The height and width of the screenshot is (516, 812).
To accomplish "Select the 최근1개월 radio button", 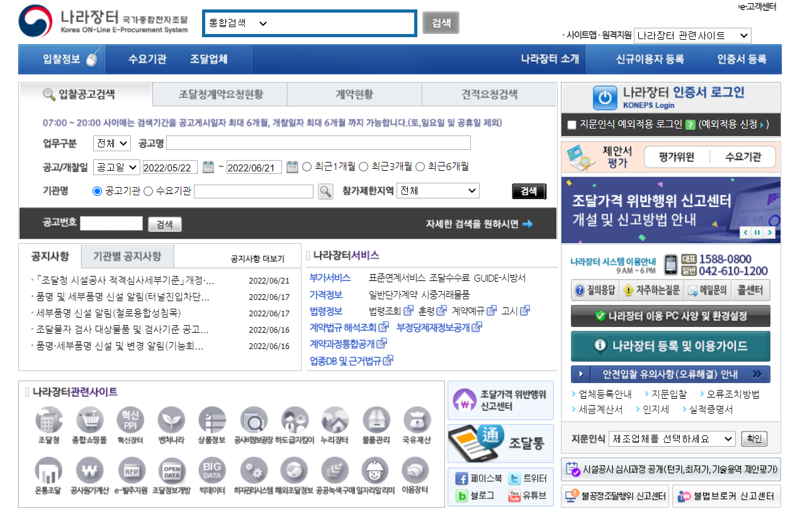I will coord(307,167).
